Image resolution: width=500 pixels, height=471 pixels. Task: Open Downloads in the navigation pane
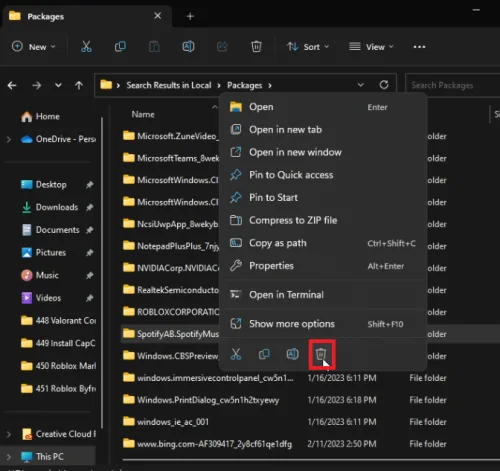tap(49, 207)
